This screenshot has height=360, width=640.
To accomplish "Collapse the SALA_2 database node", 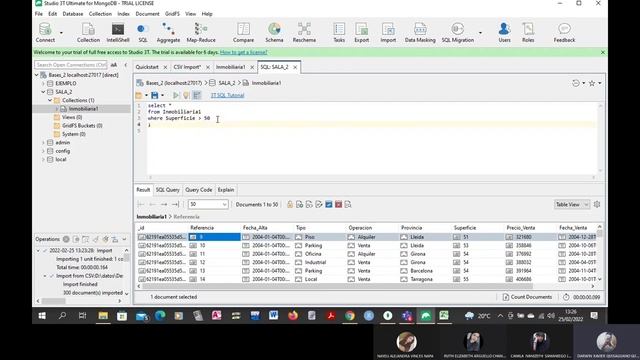I will (x=43, y=92).
